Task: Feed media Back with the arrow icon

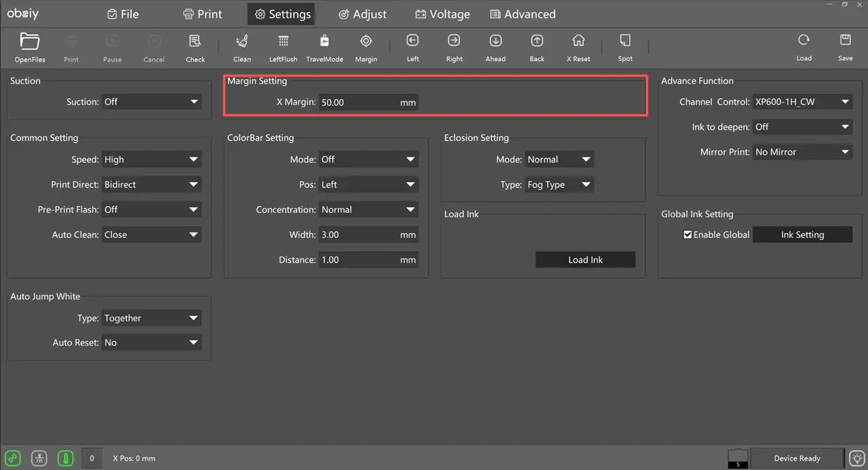Action: pos(537,41)
